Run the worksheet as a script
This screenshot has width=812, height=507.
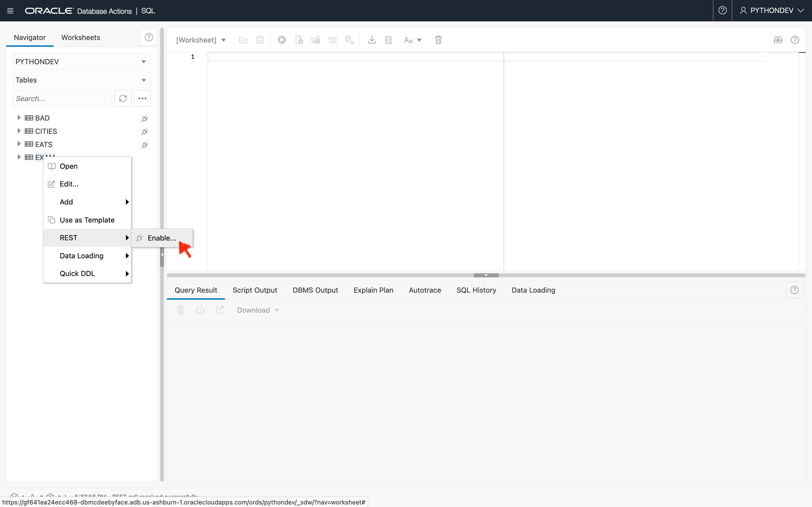click(299, 39)
